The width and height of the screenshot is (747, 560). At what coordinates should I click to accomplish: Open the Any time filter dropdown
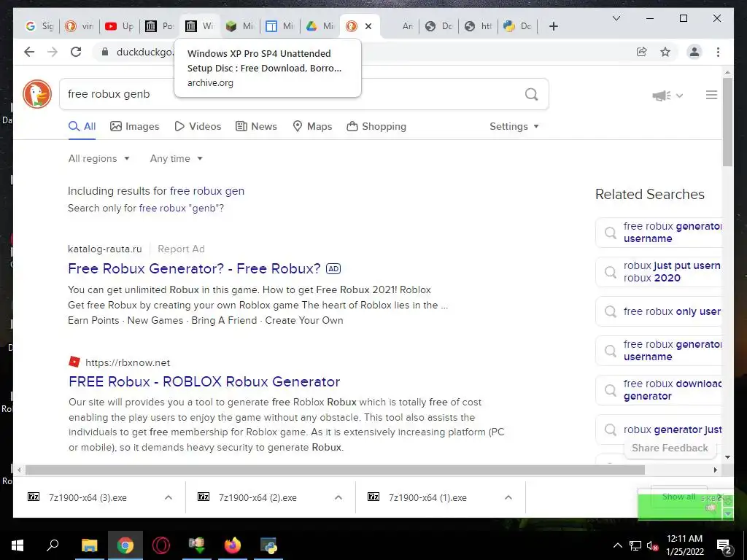(x=177, y=158)
